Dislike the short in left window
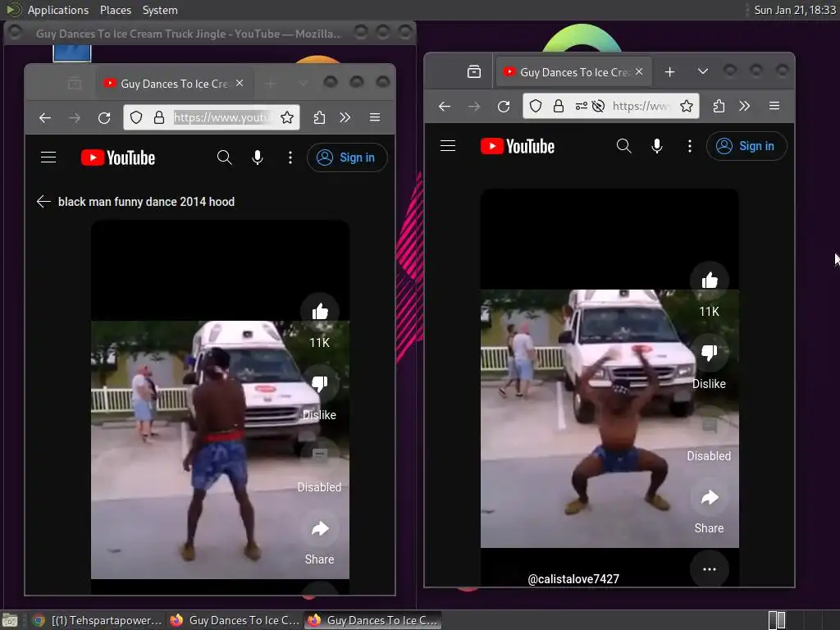The image size is (840, 630). pos(320,384)
